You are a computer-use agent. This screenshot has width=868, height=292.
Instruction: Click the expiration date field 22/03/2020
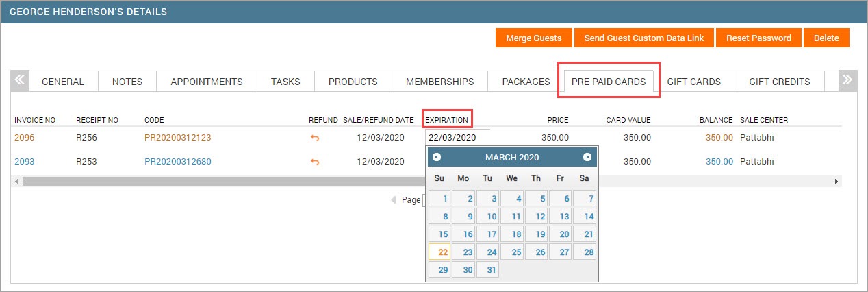457,137
